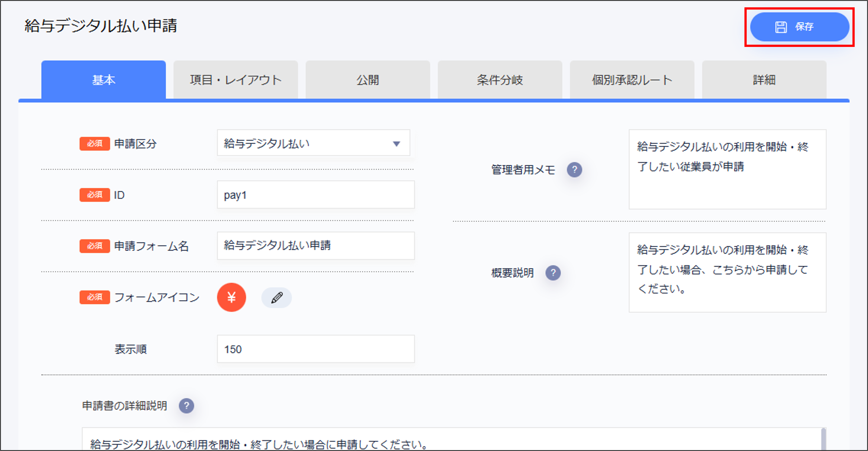Click the 表示順 field showing 150
This screenshot has height=451, width=868.
[x=316, y=349]
